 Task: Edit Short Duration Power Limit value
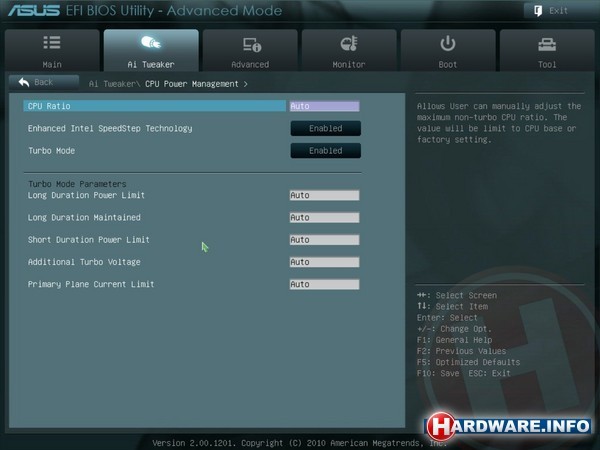pyautogui.click(x=324, y=240)
